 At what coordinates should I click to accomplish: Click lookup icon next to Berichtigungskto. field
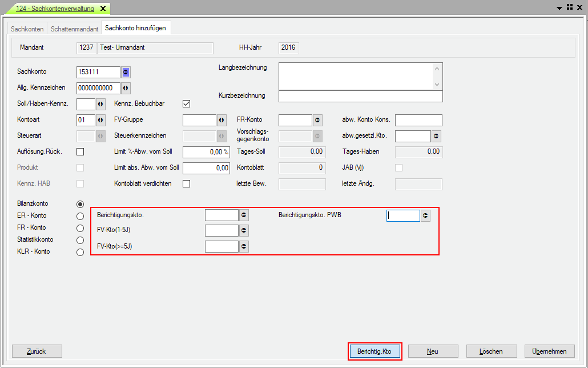[244, 215]
